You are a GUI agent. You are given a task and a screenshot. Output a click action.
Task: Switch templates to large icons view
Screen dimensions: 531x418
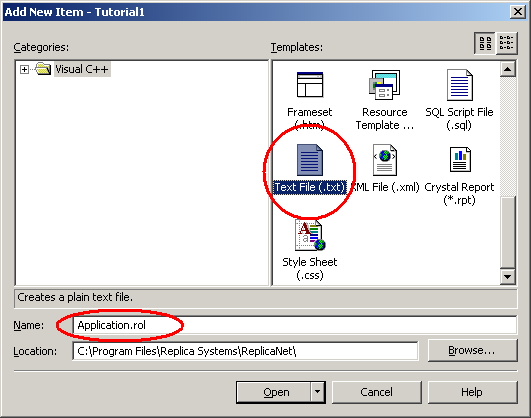pos(485,43)
